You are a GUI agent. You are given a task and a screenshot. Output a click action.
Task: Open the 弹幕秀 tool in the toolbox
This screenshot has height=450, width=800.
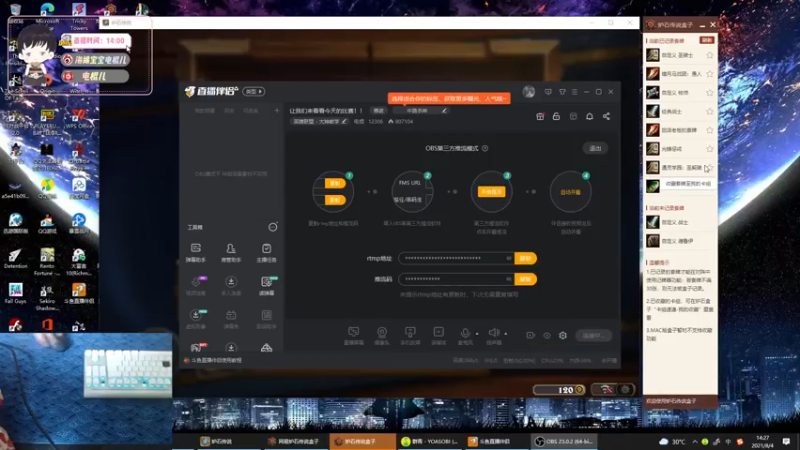[231, 319]
